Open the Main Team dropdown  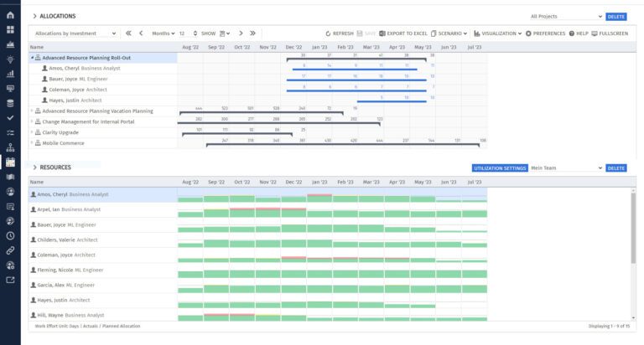pos(566,167)
